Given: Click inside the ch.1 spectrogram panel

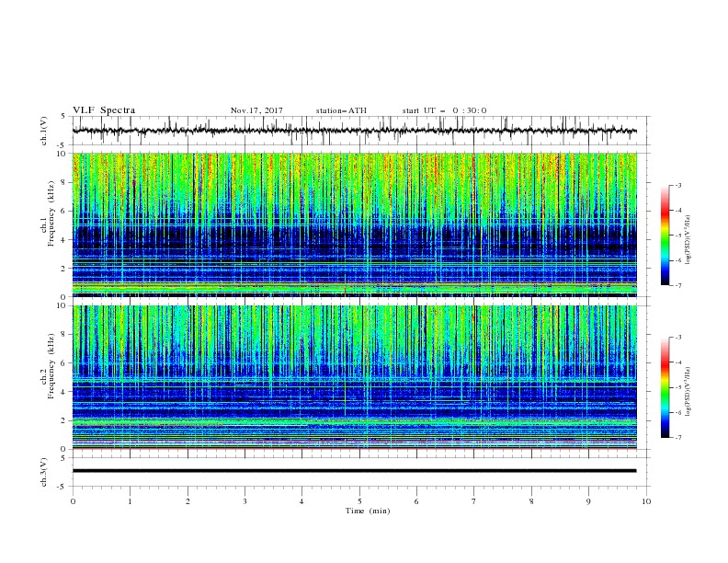Looking at the screenshot, I should (355, 224).
